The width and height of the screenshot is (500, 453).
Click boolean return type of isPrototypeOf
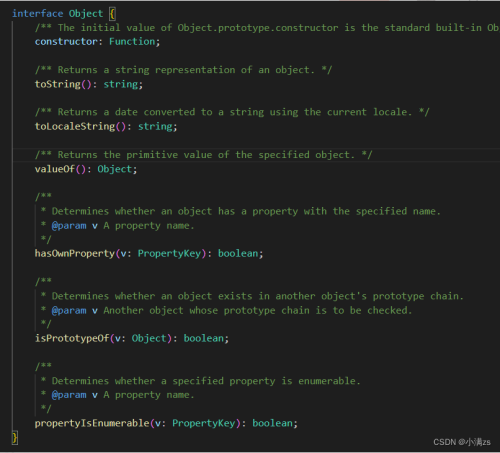(204, 338)
